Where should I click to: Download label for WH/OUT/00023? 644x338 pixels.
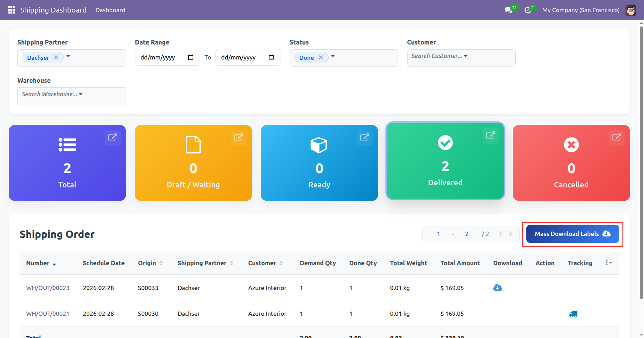click(x=497, y=288)
